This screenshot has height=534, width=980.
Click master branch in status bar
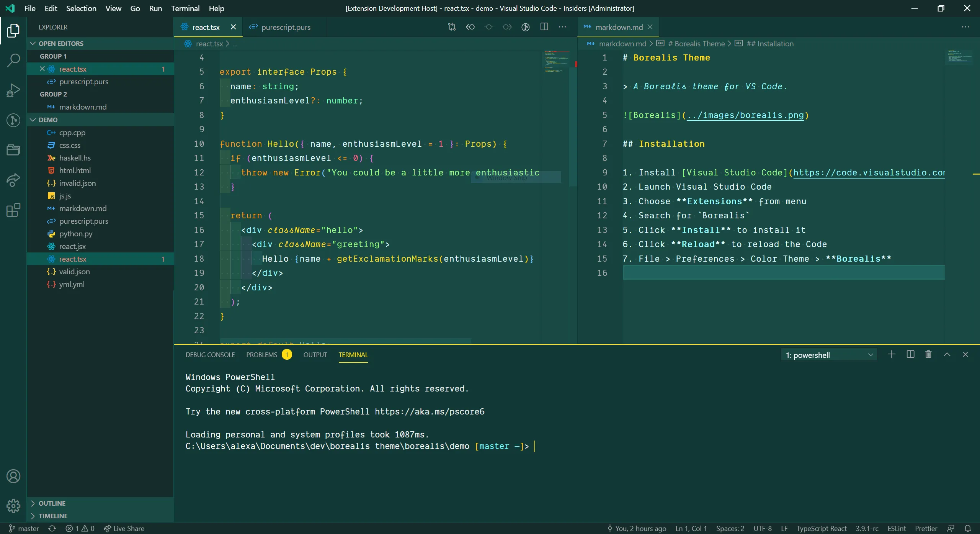tap(24, 528)
